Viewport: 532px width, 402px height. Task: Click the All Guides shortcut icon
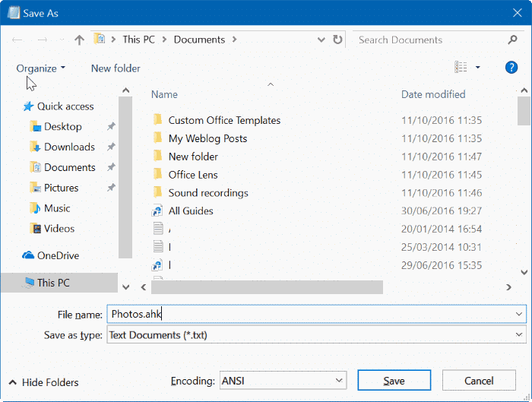(157, 211)
